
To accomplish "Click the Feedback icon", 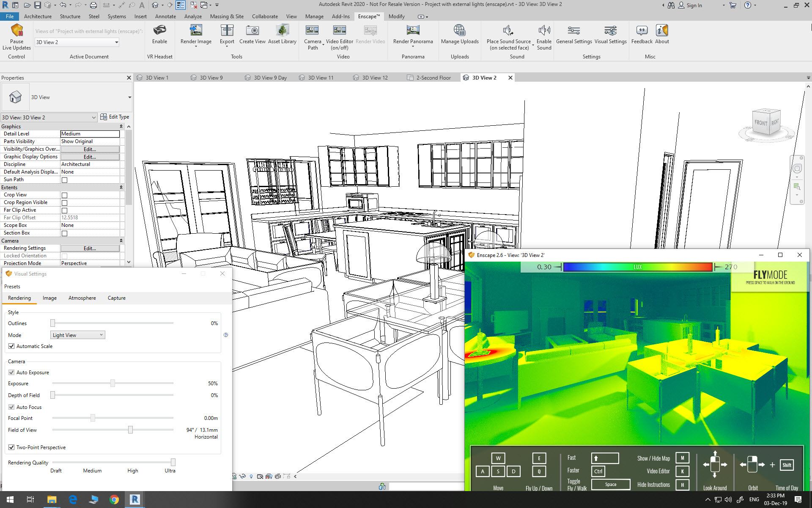I will pos(642,30).
